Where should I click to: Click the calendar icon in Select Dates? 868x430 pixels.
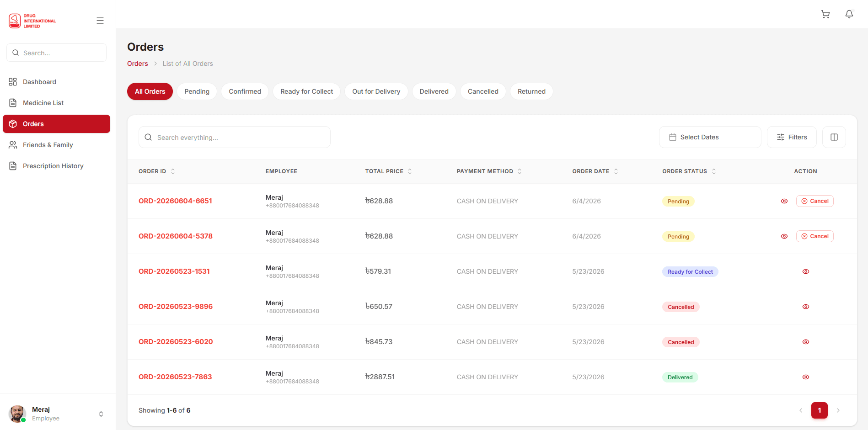click(x=673, y=137)
